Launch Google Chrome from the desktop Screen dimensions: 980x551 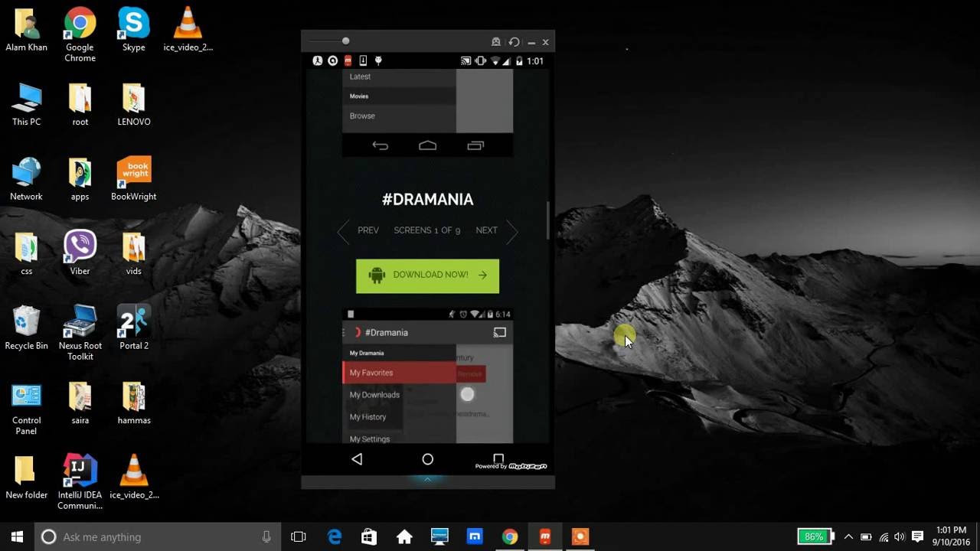click(80, 34)
